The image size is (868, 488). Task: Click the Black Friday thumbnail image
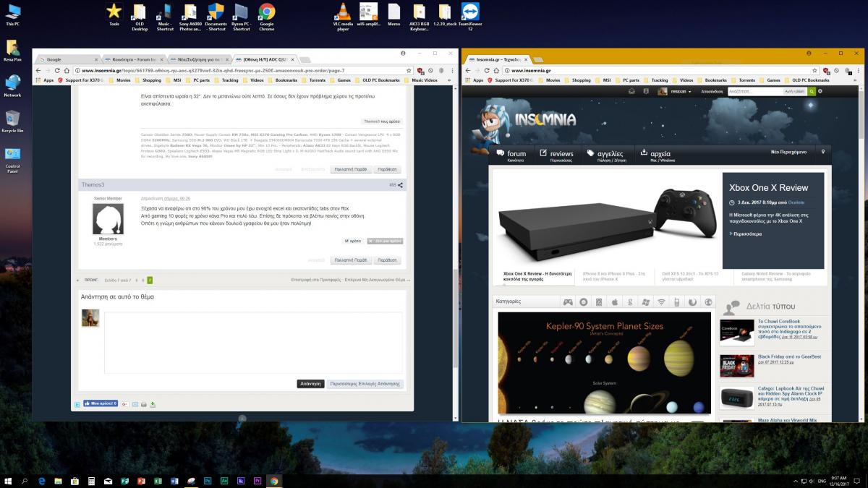coord(737,366)
